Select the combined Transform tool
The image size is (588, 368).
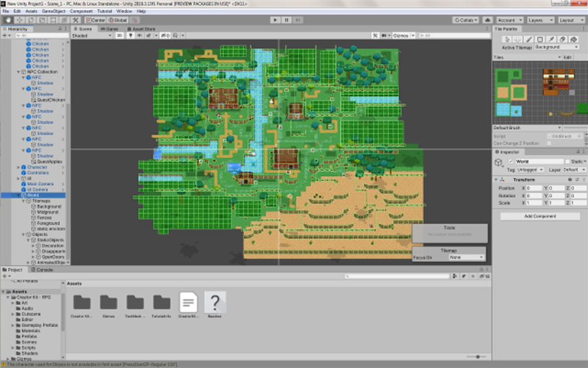64,20
